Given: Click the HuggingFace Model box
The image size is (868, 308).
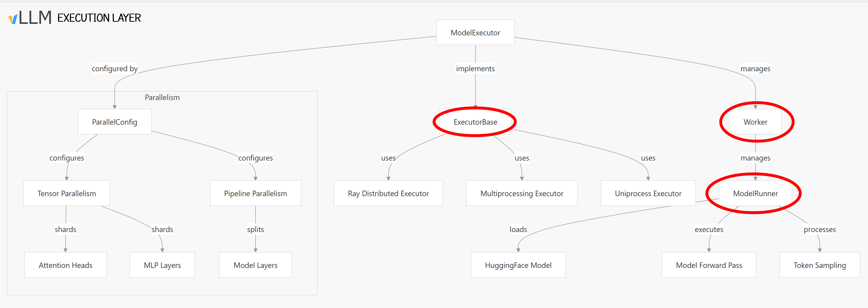Looking at the screenshot, I should click(x=518, y=265).
